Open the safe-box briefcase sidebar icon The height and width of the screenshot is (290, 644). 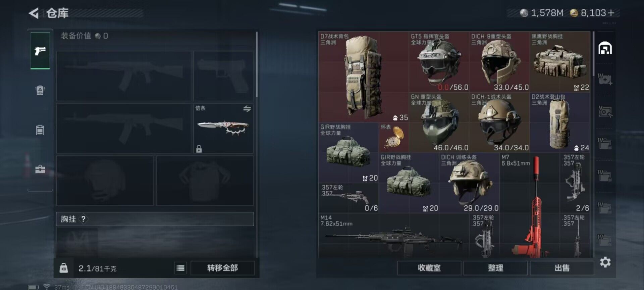coord(40,169)
